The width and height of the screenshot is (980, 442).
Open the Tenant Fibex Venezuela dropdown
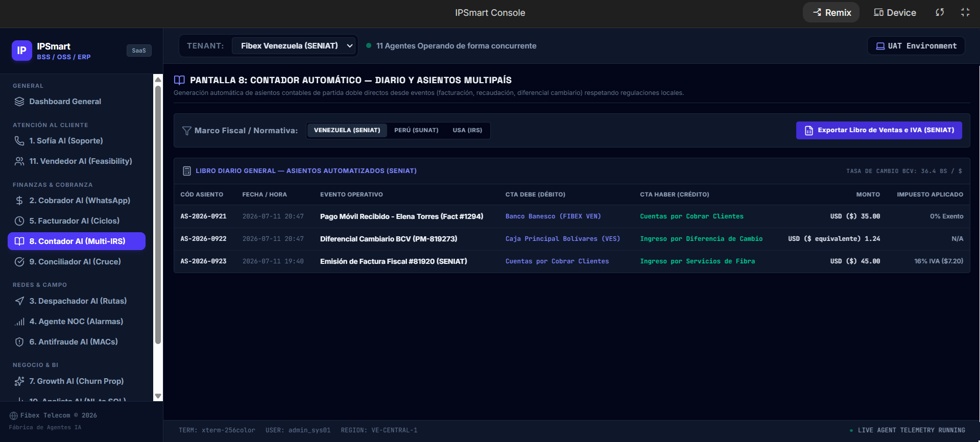pyautogui.click(x=294, y=46)
